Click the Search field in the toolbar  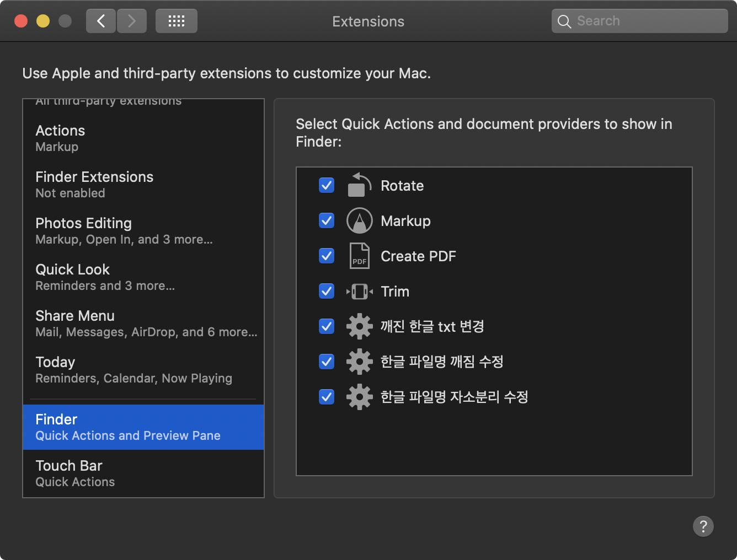pyautogui.click(x=640, y=21)
